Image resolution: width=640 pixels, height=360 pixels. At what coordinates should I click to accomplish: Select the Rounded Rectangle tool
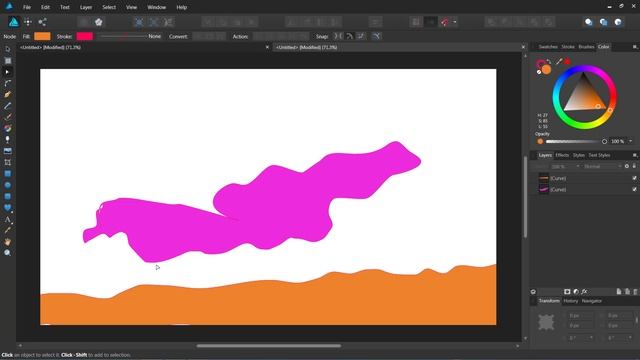pos(7,196)
